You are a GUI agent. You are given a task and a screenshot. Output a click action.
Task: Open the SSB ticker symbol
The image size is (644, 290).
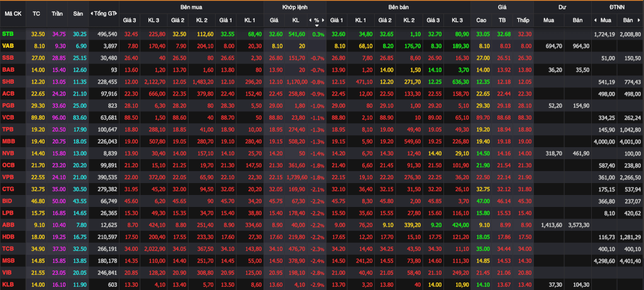pyautogui.click(x=8, y=58)
